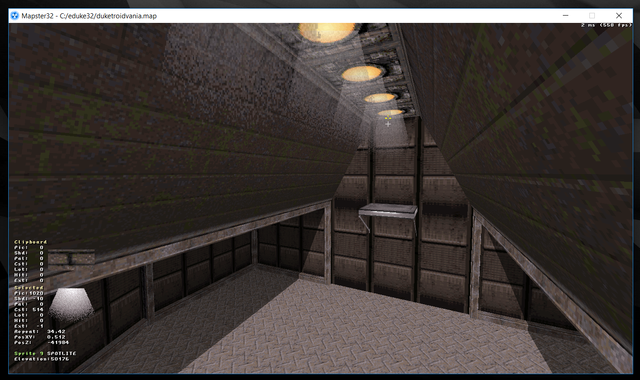Click the Selected "Cst: 516" value
The width and height of the screenshot is (640, 380).
tap(29, 309)
